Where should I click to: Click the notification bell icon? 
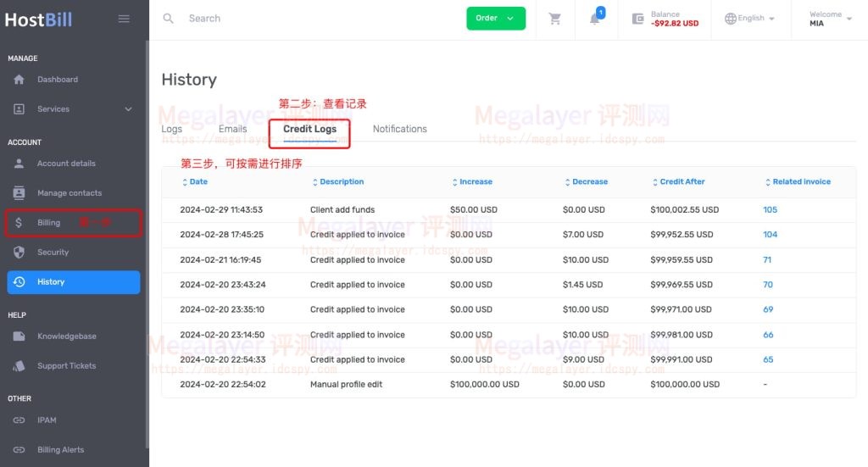click(595, 19)
